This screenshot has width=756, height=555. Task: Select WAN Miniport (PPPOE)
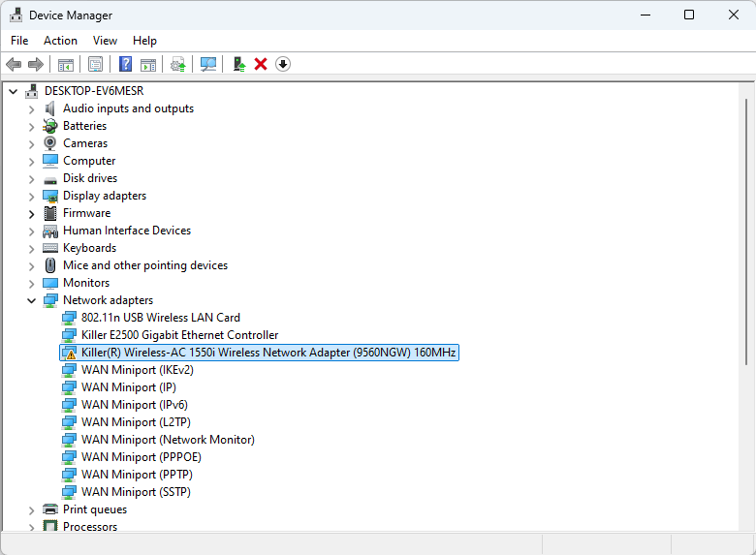[x=142, y=457]
